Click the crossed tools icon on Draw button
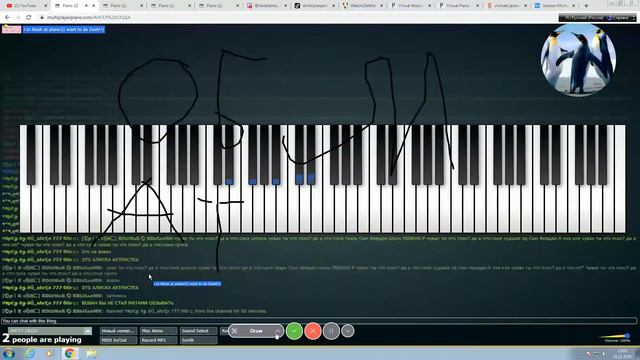 point(235,331)
